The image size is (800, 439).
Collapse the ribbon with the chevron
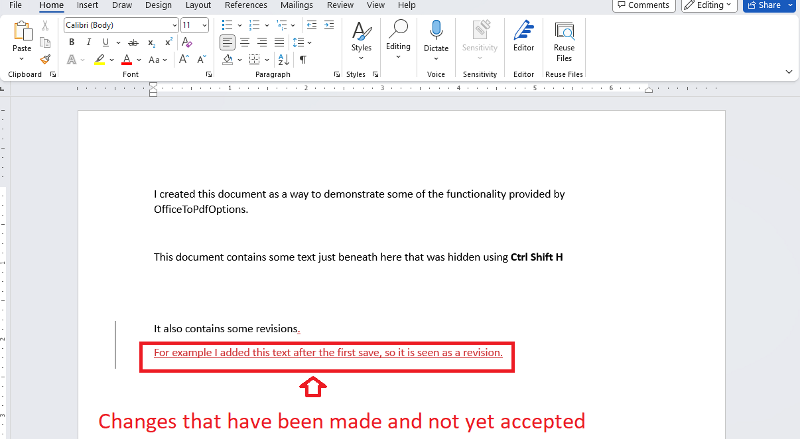point(789,71)
